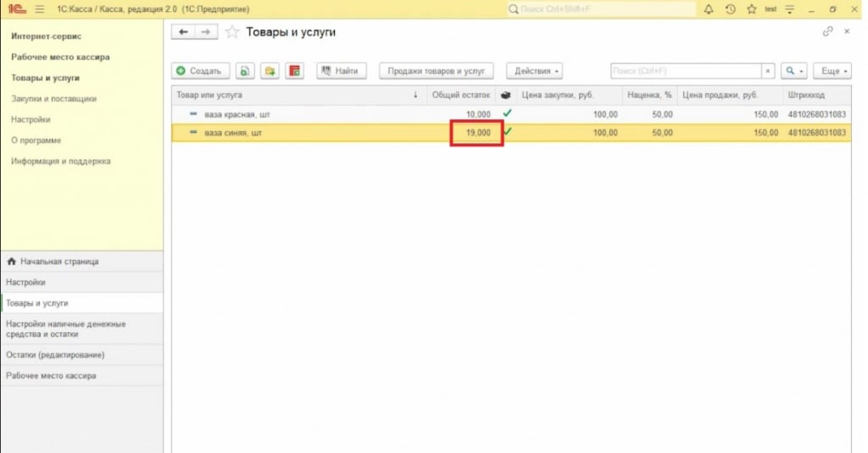The height and width of the screenshot is (453, 868).
Task: Select the ваза синяя, шт row name
Action: point(233,133)
